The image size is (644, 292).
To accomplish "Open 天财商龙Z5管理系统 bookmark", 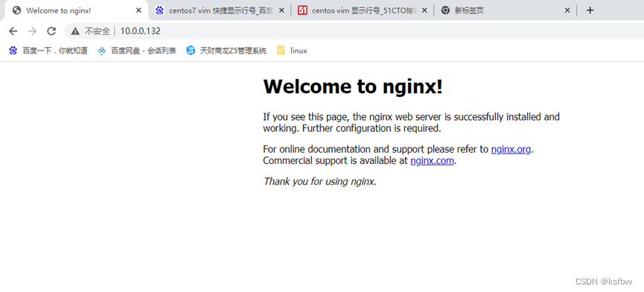I will pyautogui.click(x=226, y=51).
